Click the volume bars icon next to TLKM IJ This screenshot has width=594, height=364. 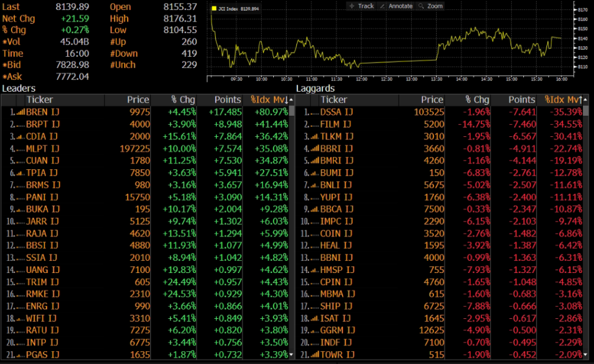click(x=314, y=136)
